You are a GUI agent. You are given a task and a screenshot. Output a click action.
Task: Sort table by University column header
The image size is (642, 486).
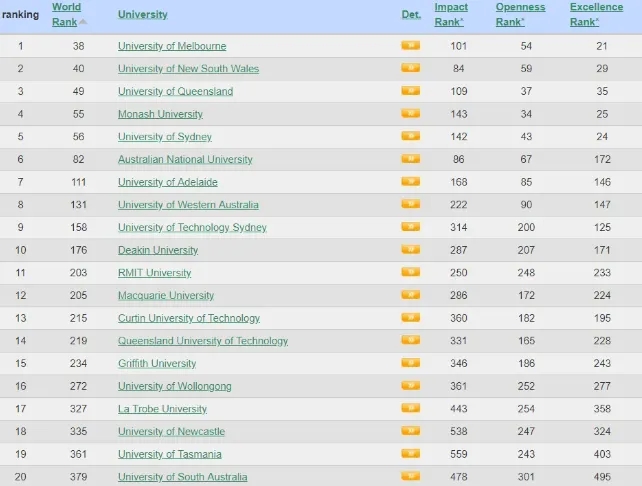tap(142, 14)
